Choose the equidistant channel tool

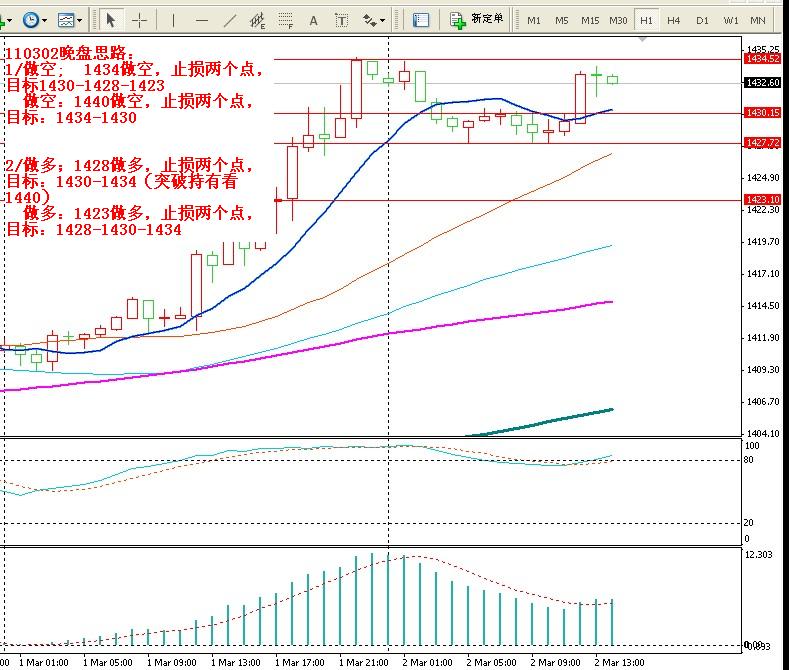[258, 19]
